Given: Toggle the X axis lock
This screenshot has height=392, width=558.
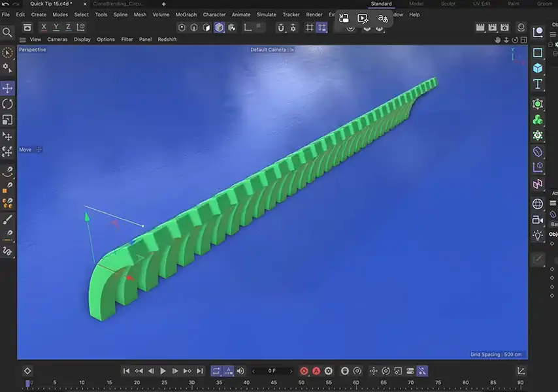Looking at the screenshot, I should click(43, 27).
